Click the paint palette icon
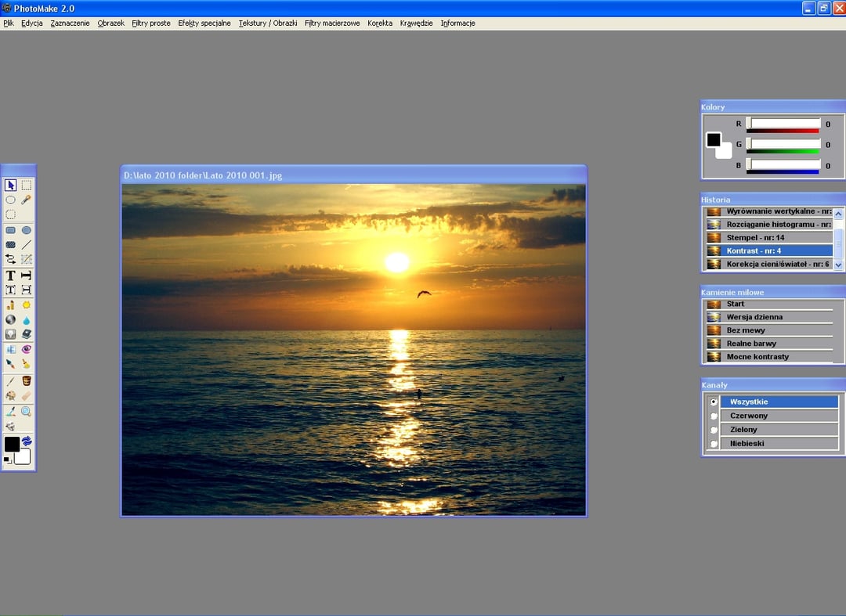This screenshot has width=846, height=616. [10, 394]
